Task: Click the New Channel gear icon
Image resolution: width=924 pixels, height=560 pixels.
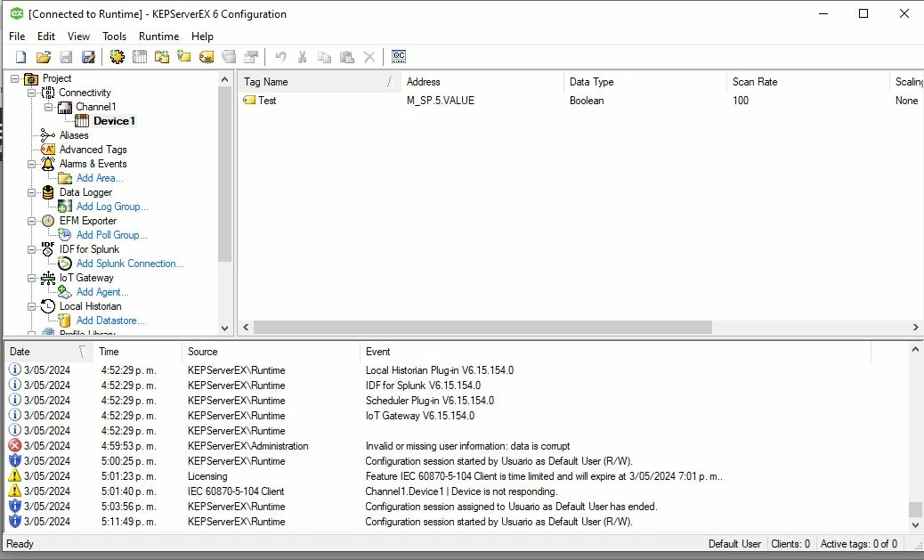Action: [x=118, y=57]
